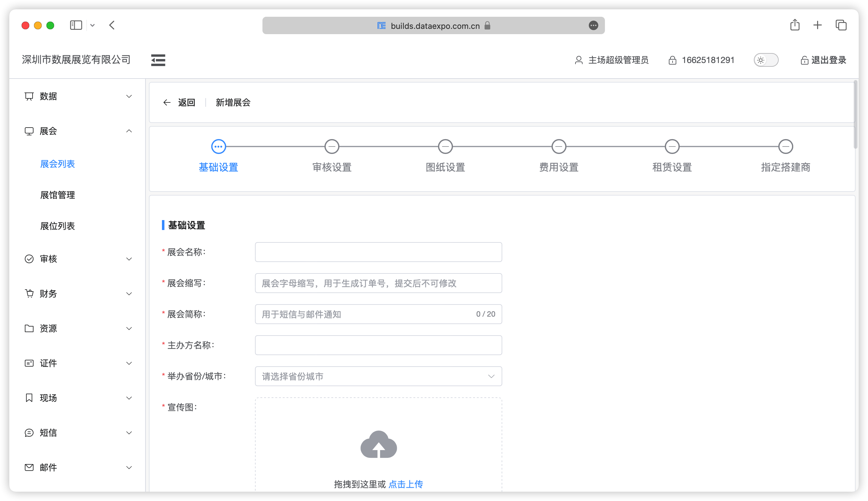Open 展馆管理 in the sidebar
The image size is (868, 501).
[x=57, y=195]
